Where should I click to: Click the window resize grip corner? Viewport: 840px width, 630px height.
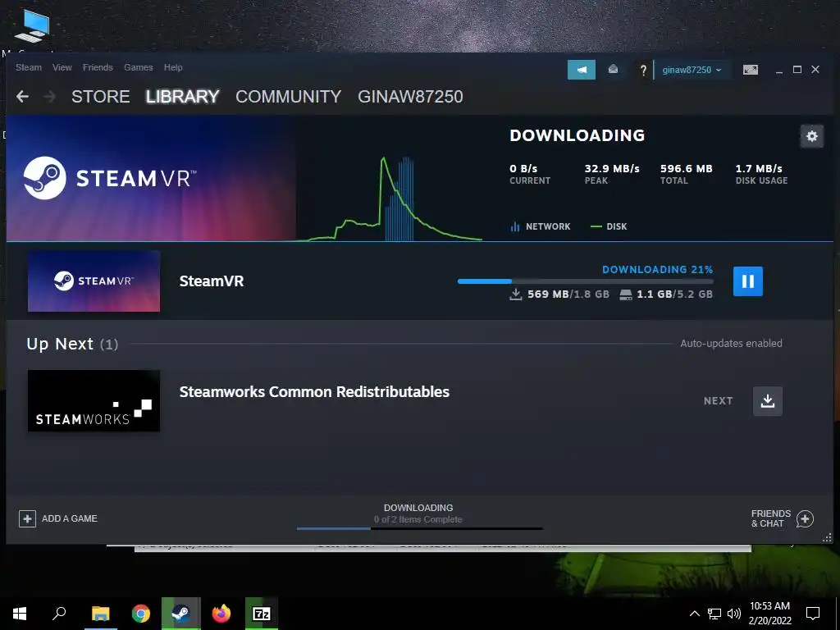[827, 537]
